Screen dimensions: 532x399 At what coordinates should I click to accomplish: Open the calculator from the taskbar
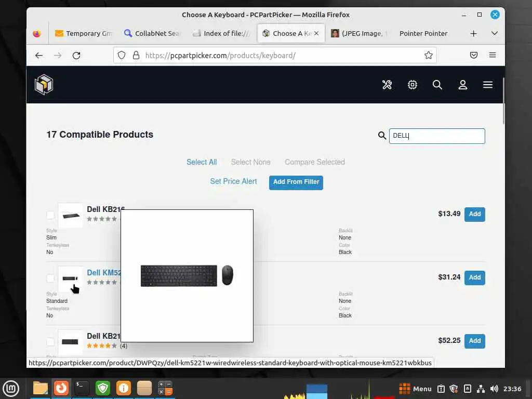[165, 389]
